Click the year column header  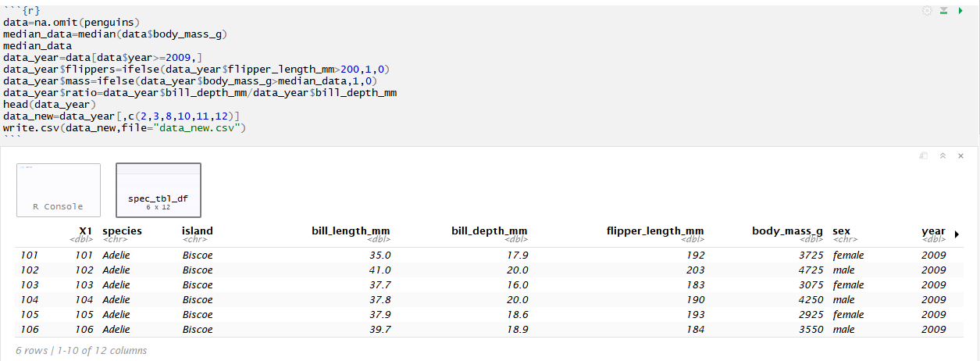pos(933,231)
